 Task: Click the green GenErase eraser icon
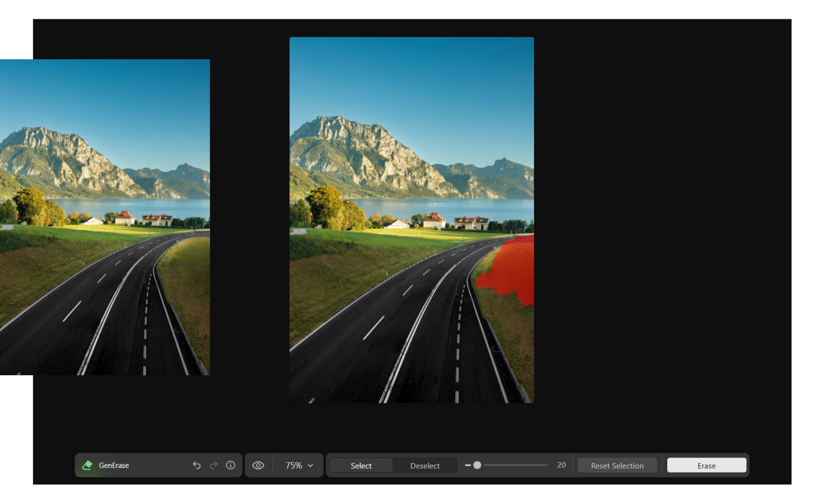pyautogui.click(x=88, y=465)
